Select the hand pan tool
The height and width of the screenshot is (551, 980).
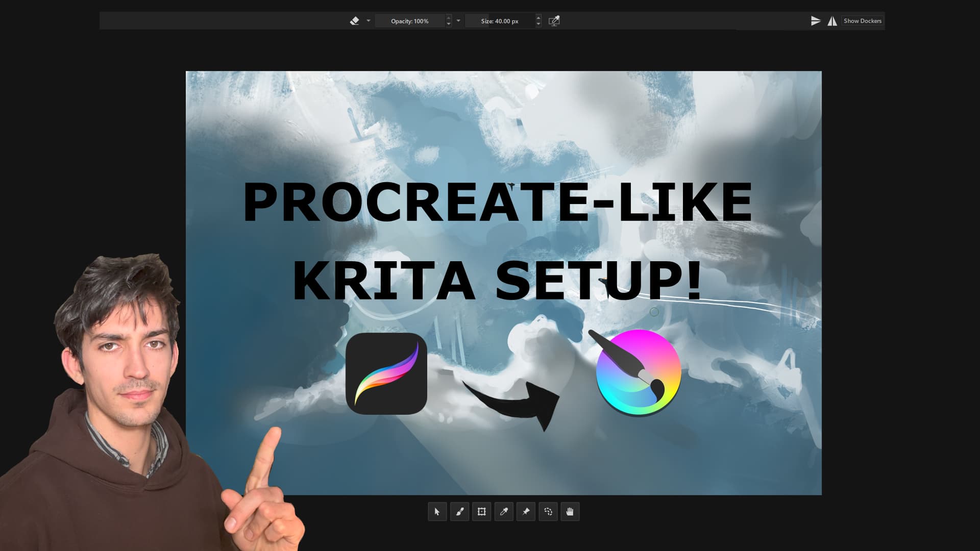[x=570, y=512]
